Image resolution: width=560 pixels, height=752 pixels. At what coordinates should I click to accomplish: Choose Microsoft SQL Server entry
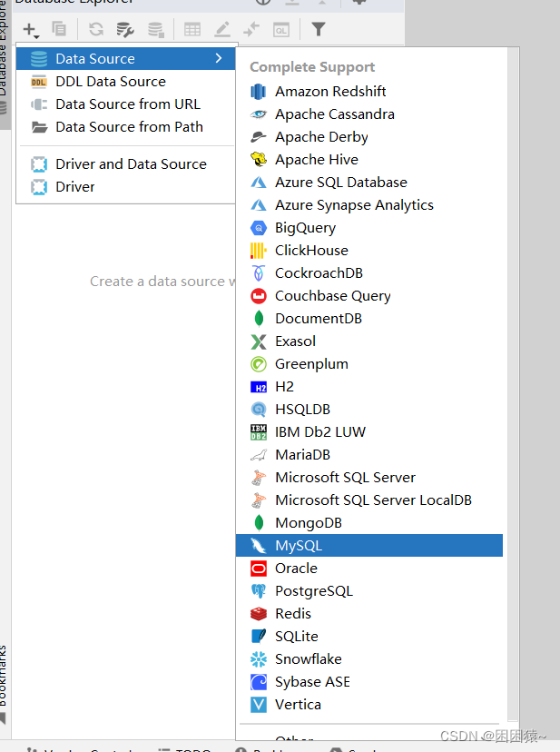[369, 477]
